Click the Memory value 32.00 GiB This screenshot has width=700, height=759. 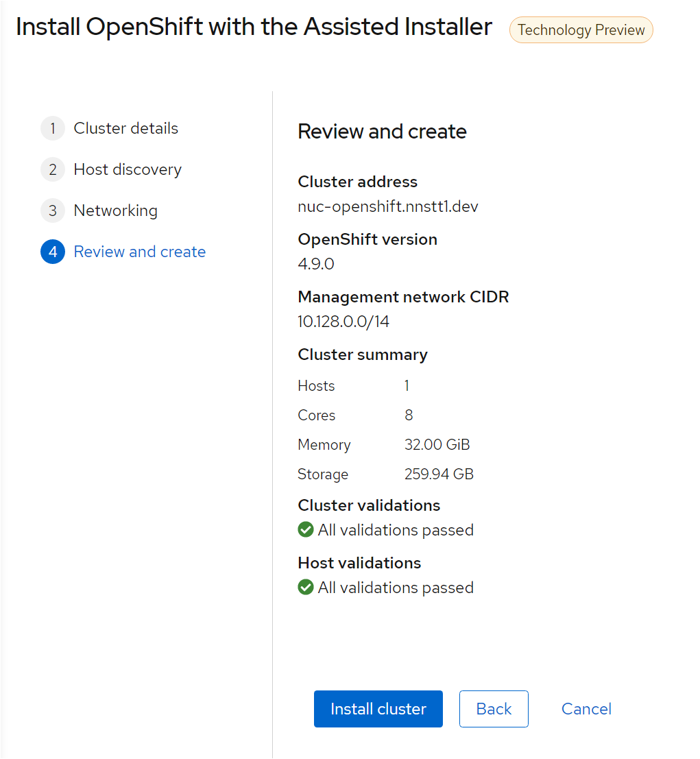437,445
